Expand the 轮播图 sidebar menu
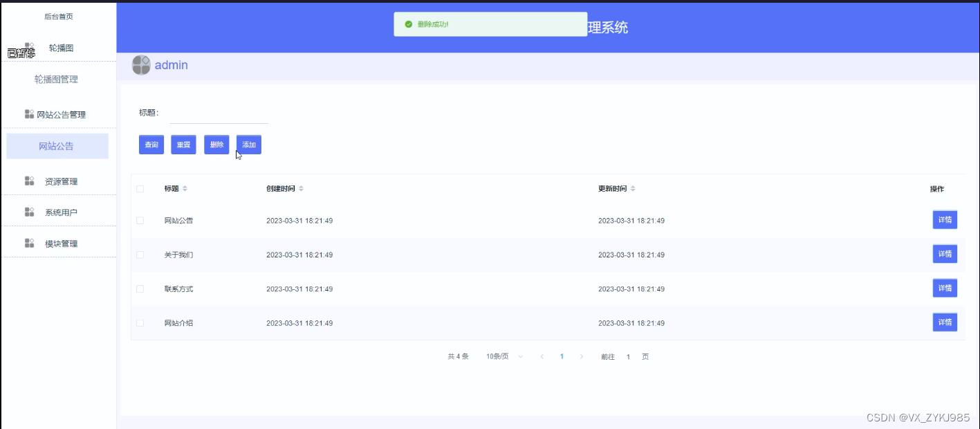This screenshot has height=429, width=980. pyautogui.click(x=58, y=48)
